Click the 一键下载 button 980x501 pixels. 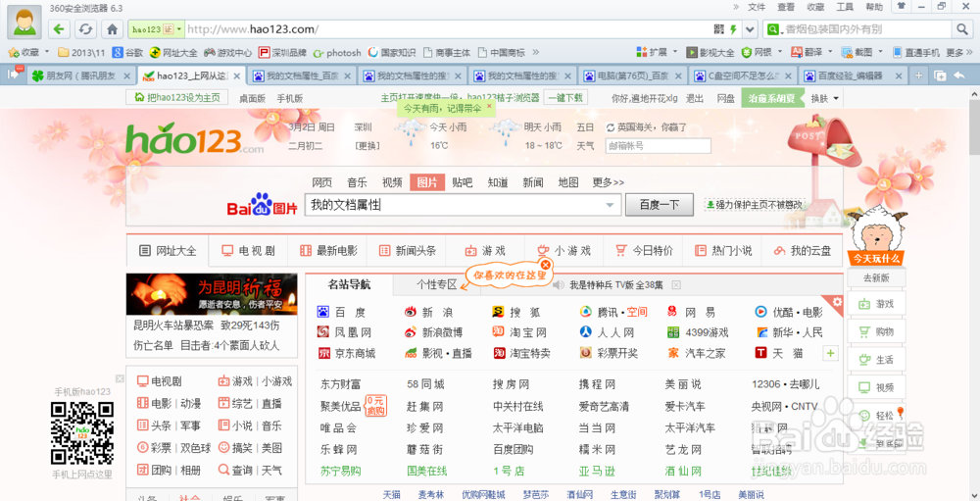(x=565, y=98)
